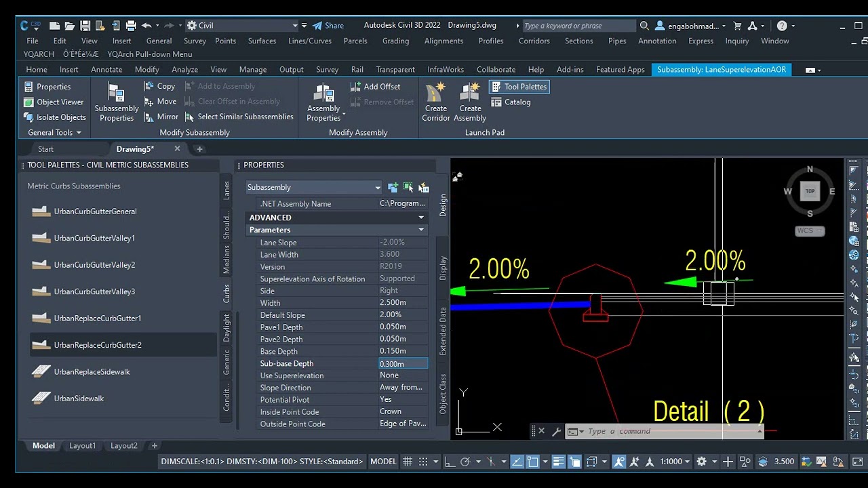Select UrbanSidewalk subassembly
This screenshot has width=868, height=488.
click(x=79, y=399)
